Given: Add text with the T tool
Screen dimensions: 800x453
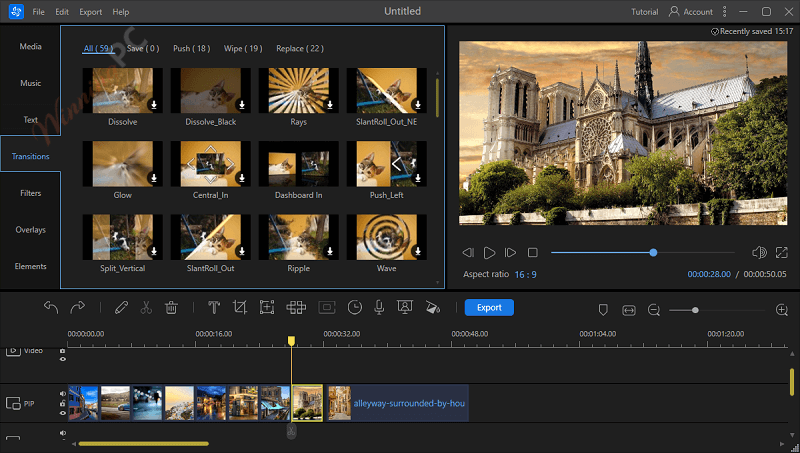Looking at the screenshot, I should 214,307.
